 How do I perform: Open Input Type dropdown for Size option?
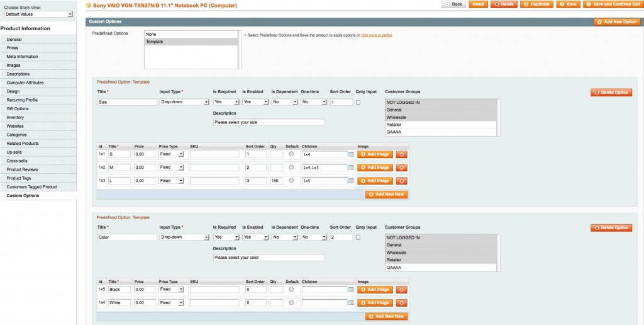pos(184,102)
